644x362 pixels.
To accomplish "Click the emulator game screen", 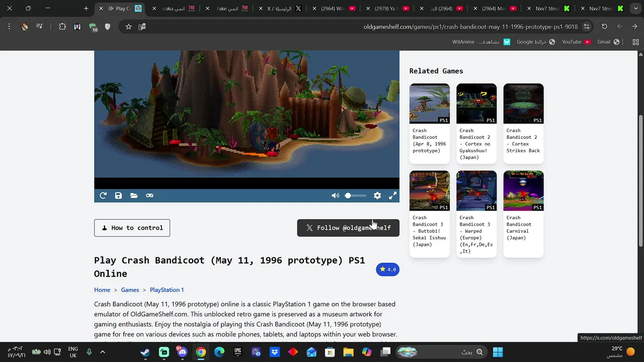I will (x=247, y=120).
